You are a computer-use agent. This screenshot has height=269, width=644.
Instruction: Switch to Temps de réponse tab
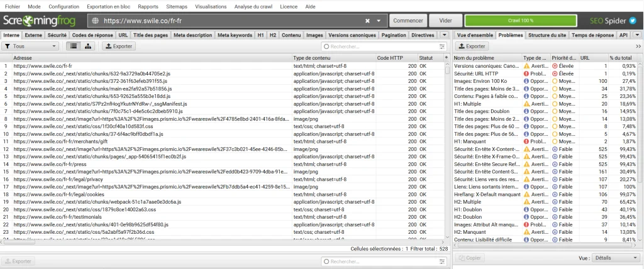pyautogui.click(x=592, y=35)
